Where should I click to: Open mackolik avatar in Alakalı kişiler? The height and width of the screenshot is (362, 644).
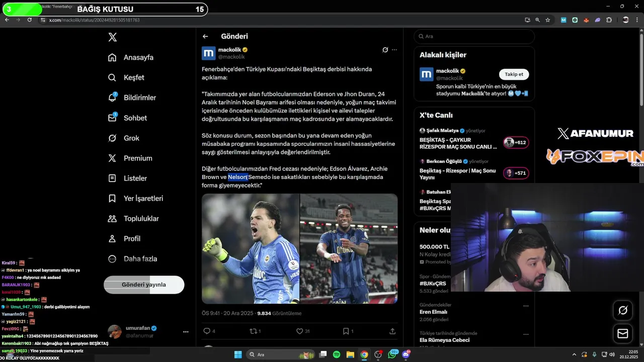coord(426,74)
